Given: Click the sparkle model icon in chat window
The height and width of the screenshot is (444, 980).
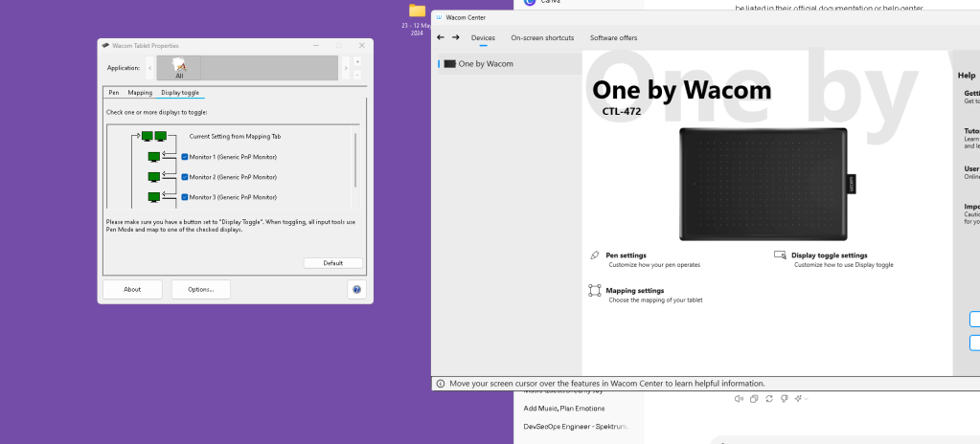Looking at the screenshot, I should pos(799,398).
